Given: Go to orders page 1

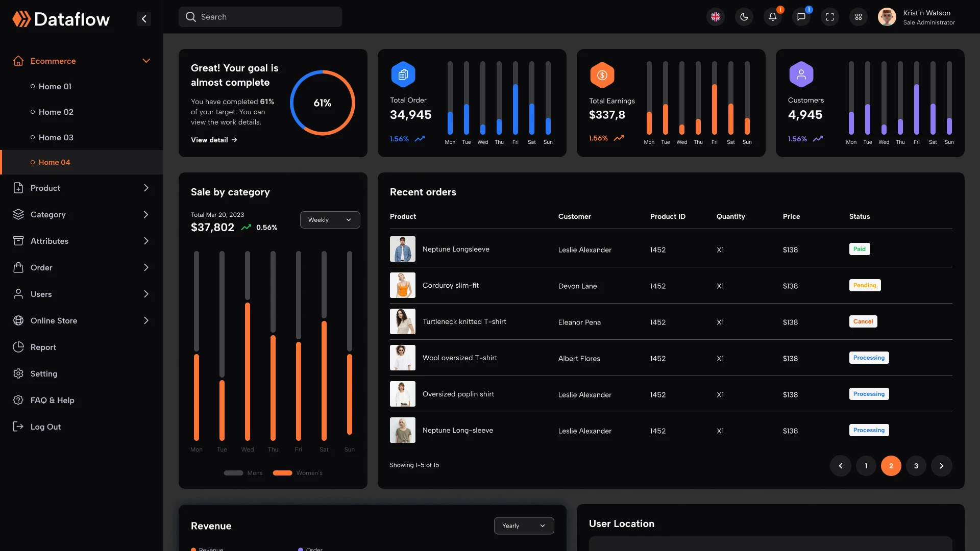Looking at the screenshot, I should click(x=866, y=466).
